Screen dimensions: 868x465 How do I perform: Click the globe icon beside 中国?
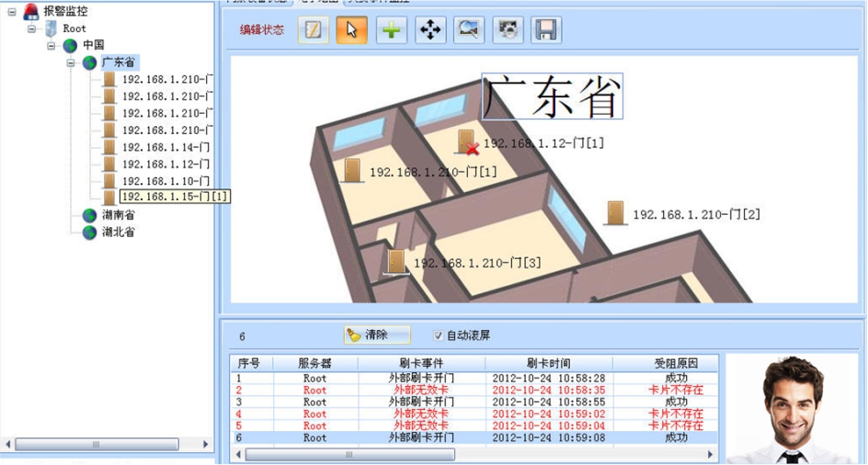70,45
